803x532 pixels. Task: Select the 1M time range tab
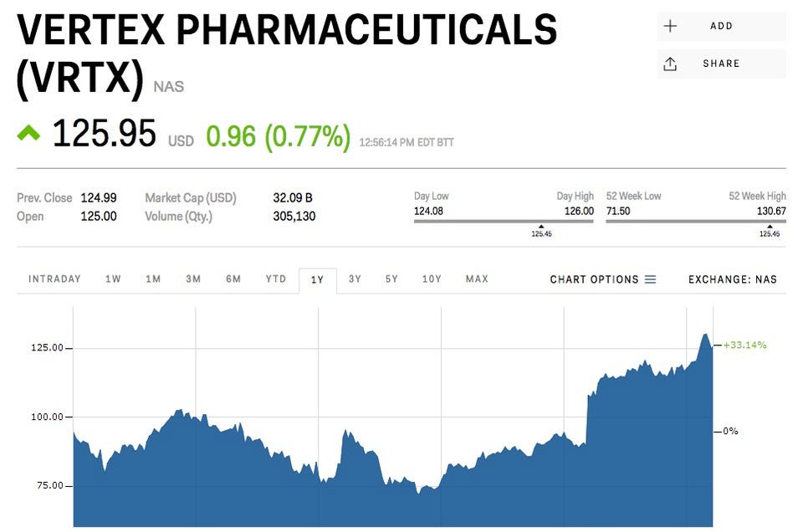[153, 279]
